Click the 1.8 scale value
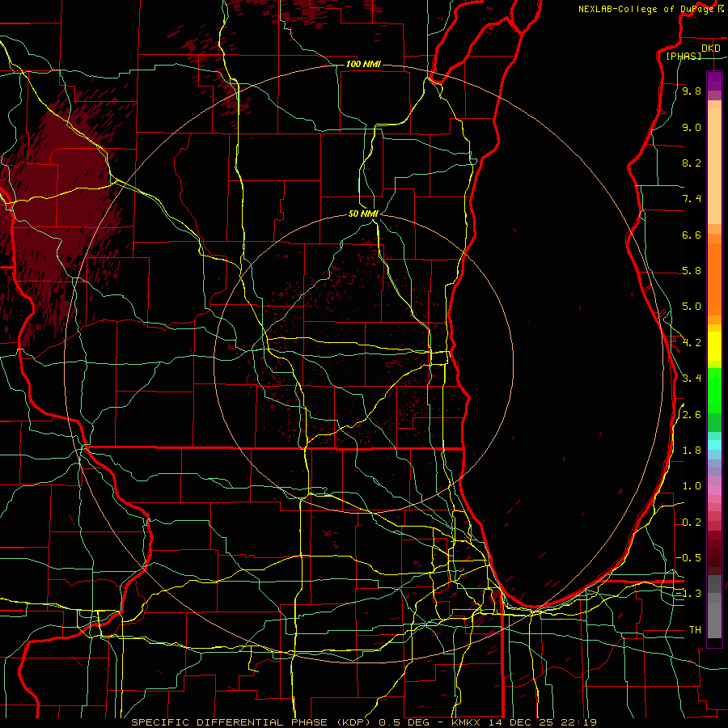The image size is (728, 728). coord(692,451)
